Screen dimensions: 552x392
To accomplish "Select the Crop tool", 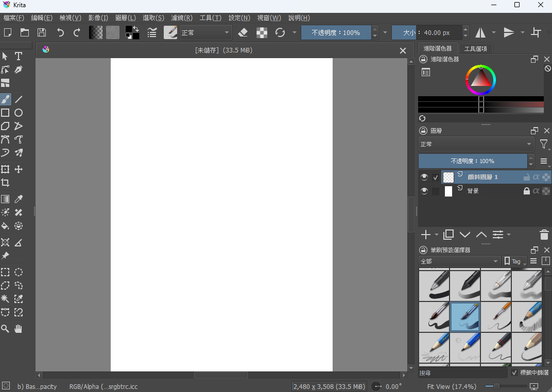I will pyautogui.click(x=5, y=183).
